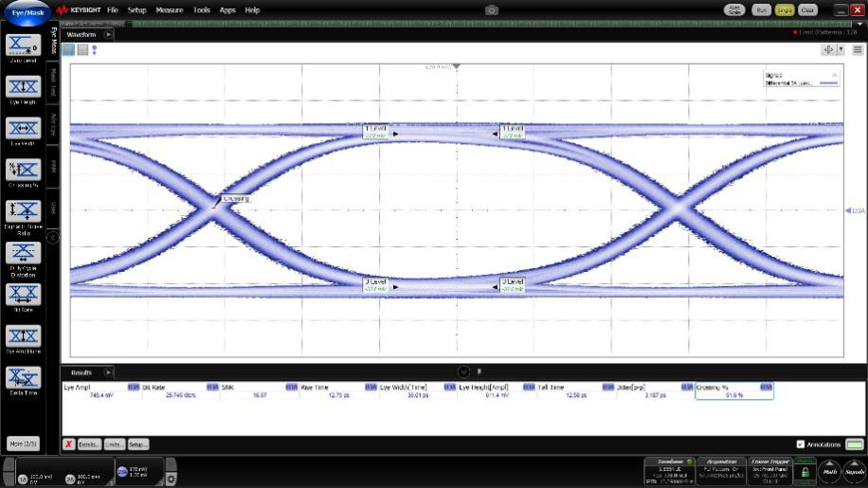Select the Bit Rate measurement icon
Image resolution: width=868 pixels, height=488 pixels.
coord(24,295)
